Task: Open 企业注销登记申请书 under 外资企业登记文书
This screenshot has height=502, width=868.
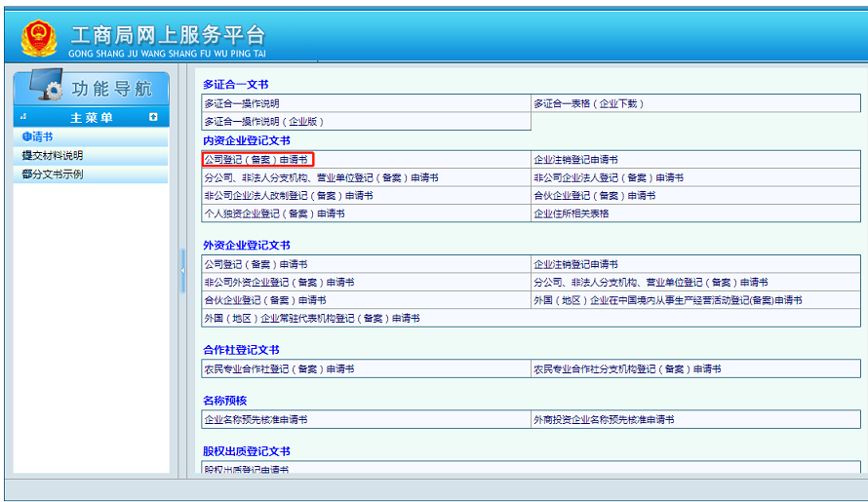Action: point(575,264)
